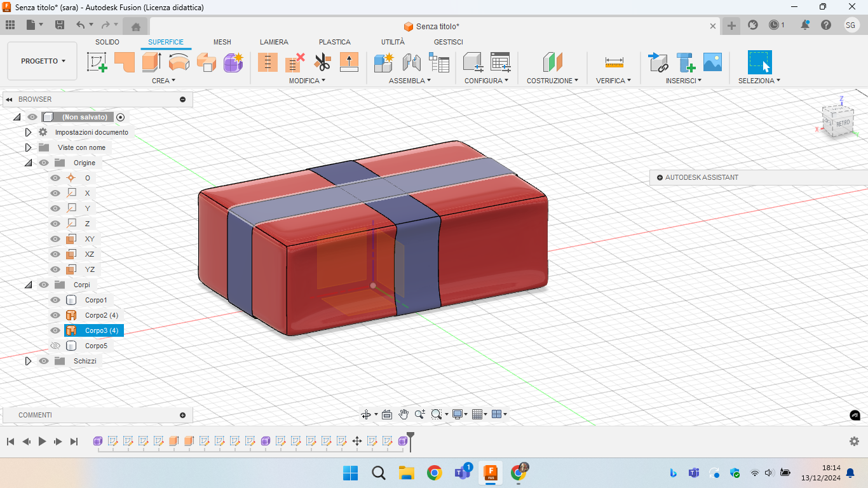Open the LAMIERA tab

(274, 42)
